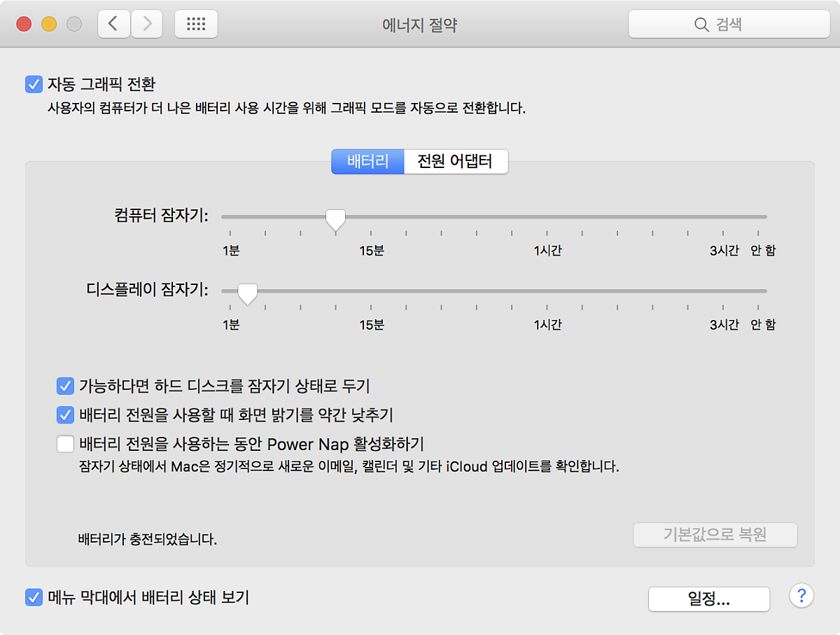
Task: Toggle 배터리 전원을 사용할 때 화면 밝기 낮추기
Action: pos(65,414)
